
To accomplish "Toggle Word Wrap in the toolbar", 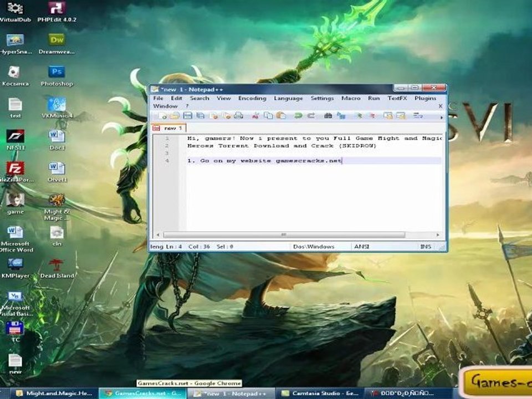I will click(x=418, y=116).
